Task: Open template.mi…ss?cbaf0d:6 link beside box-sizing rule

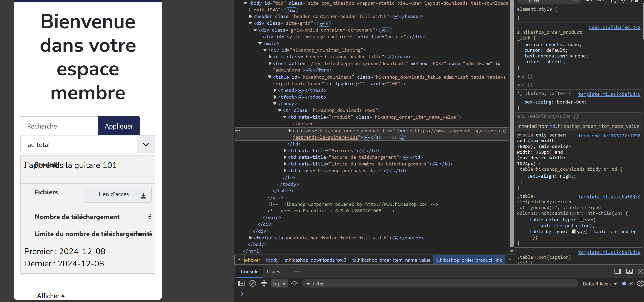Action: tap(609, 94)
